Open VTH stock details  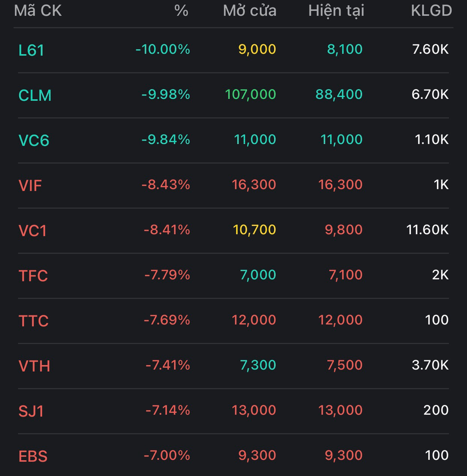point(34,366)
